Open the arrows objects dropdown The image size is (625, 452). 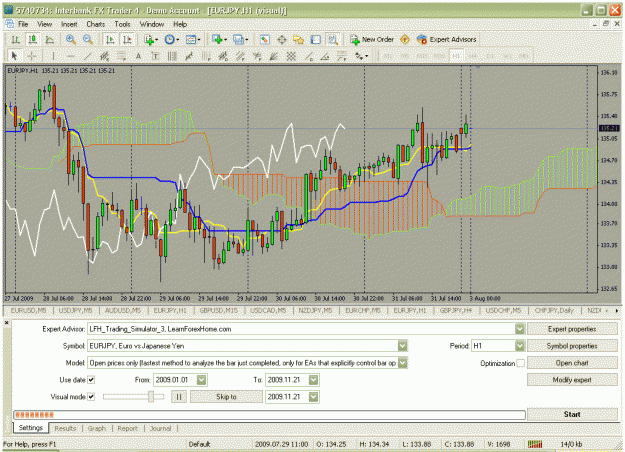tap(362, 56)
